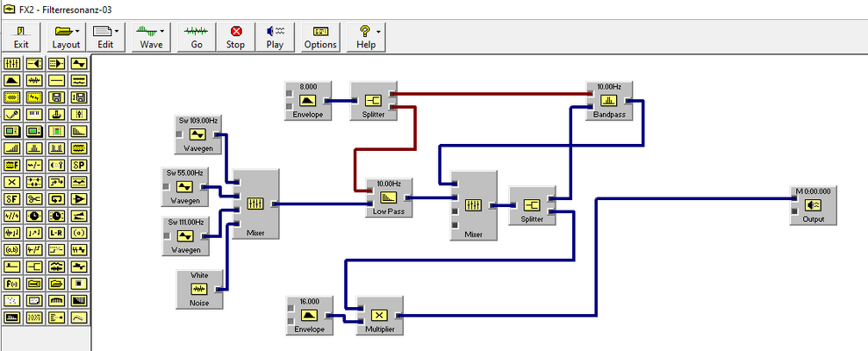
Task: Select the Output node on canvas
Action: point(814,205)
